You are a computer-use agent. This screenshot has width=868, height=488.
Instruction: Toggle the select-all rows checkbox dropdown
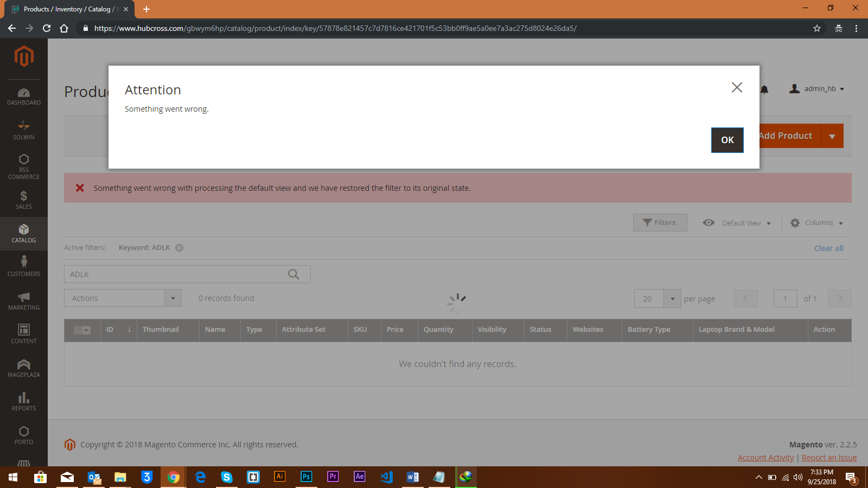[x=82, y=330]
